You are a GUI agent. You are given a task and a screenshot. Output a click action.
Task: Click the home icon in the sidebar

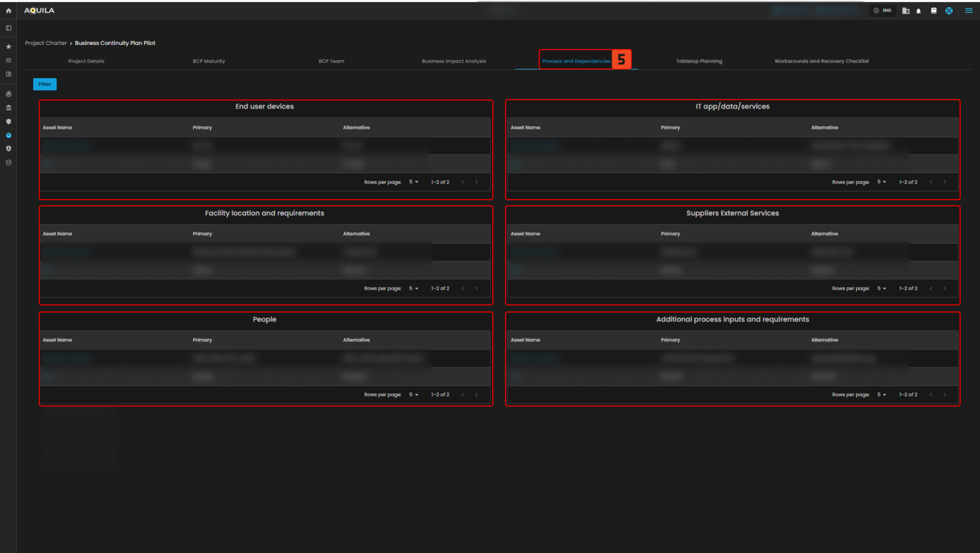point(8,10)
